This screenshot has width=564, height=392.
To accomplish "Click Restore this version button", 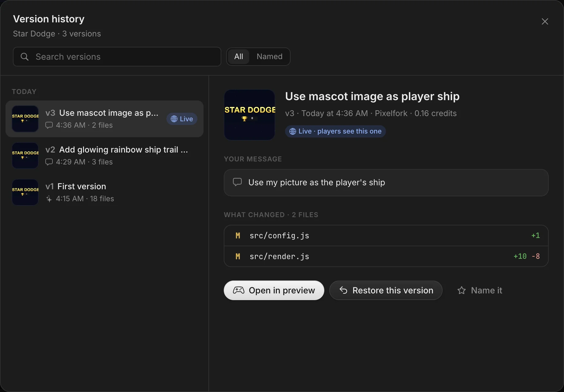I will [x=386, y=290].
